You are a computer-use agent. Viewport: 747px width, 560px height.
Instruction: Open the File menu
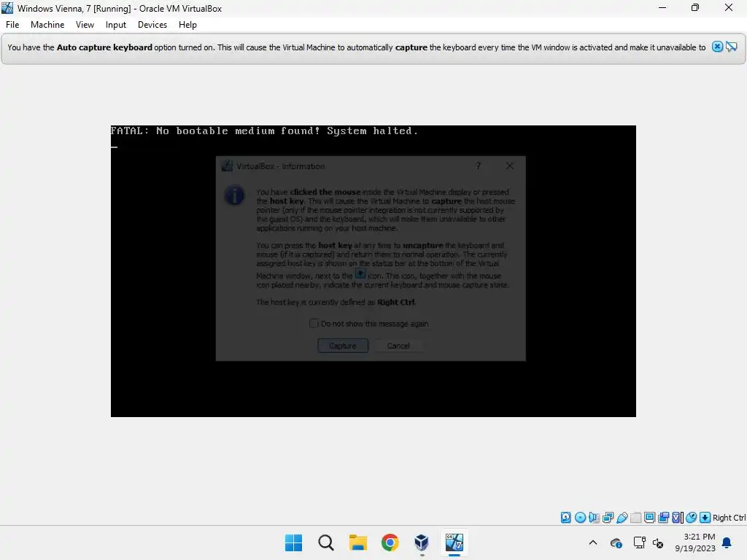12,25
